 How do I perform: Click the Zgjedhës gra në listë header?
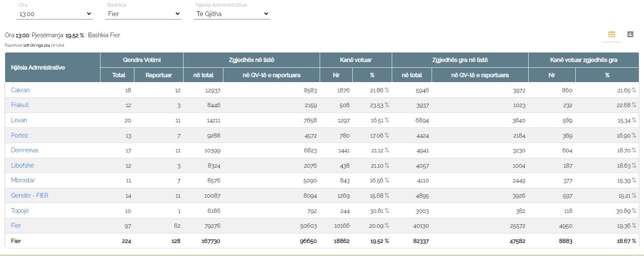tap(460, 60)
